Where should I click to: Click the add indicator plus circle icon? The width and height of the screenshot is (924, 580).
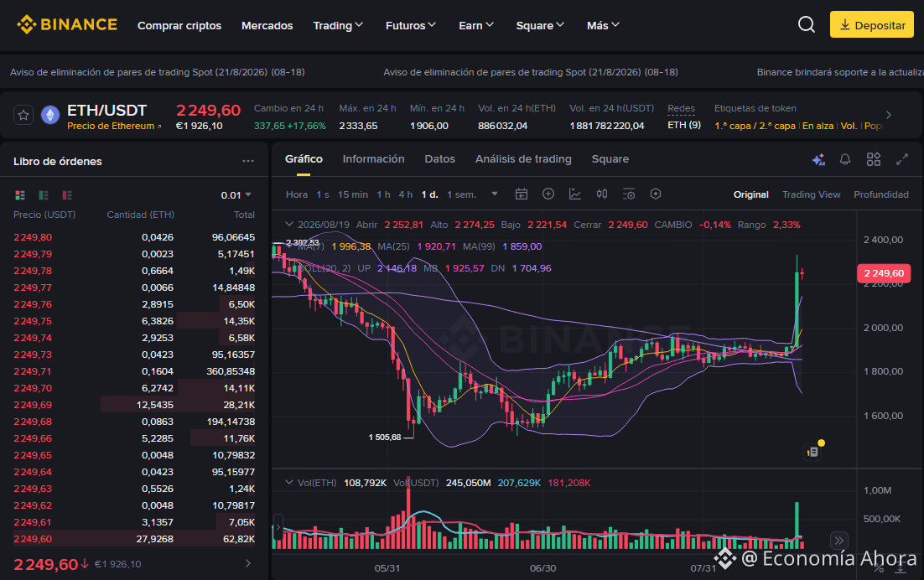coord(548,194)
